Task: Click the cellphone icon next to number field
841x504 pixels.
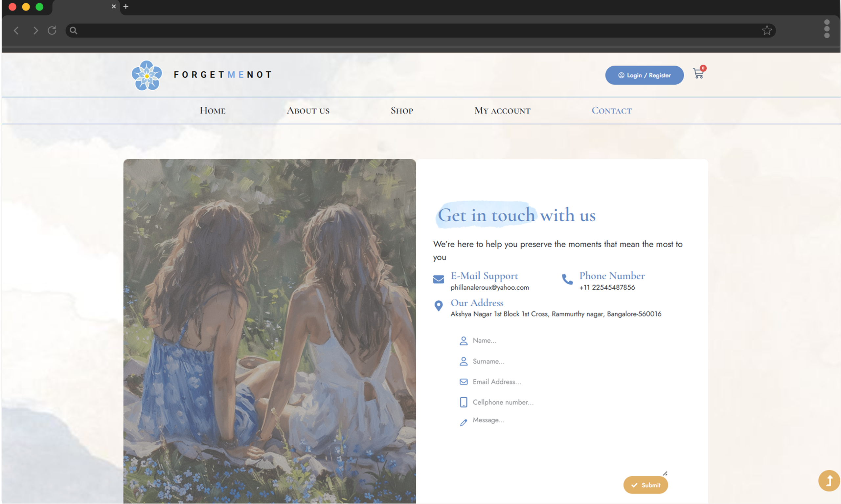Action: click(464, 402)
